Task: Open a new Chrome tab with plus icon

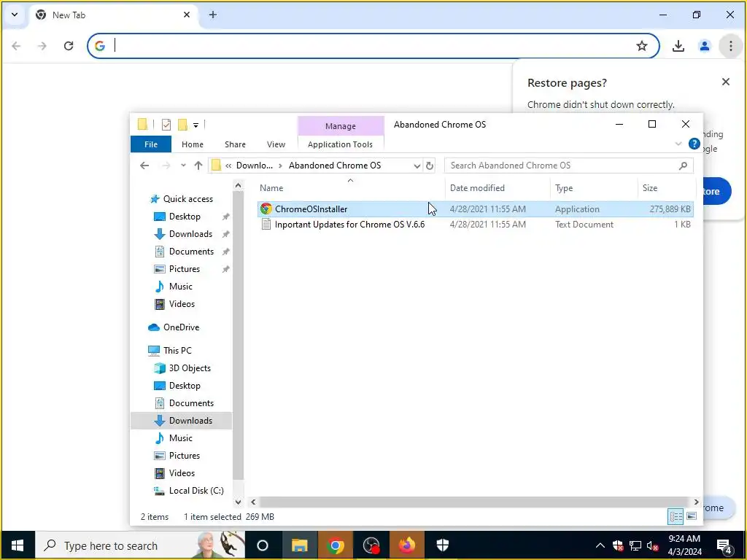Action: [x=213, y=15]
